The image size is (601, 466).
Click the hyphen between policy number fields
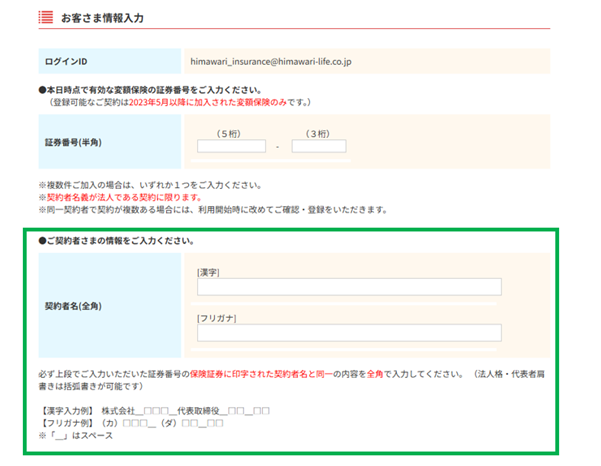point(278,147)
